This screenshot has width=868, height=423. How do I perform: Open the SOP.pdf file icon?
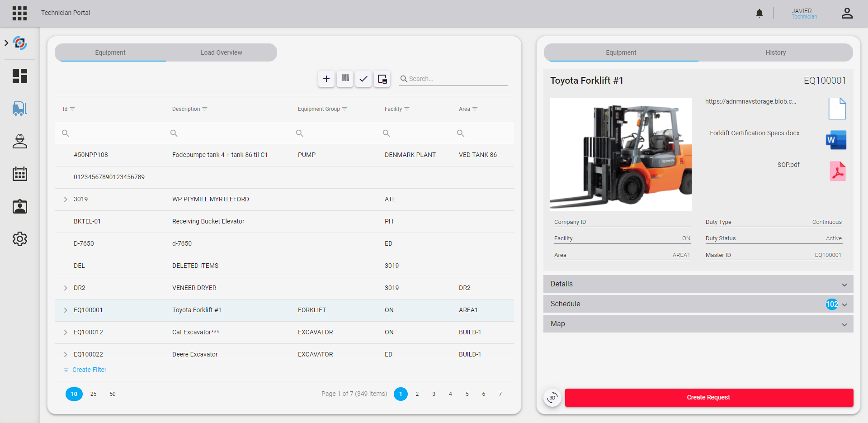click(837, 171)
